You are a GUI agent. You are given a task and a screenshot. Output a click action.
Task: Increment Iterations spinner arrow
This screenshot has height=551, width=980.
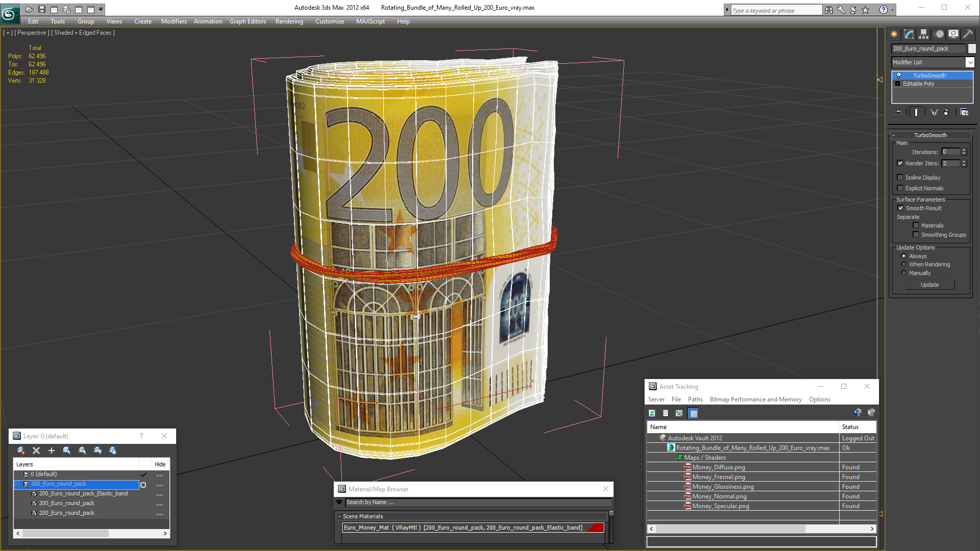[964, 150]
